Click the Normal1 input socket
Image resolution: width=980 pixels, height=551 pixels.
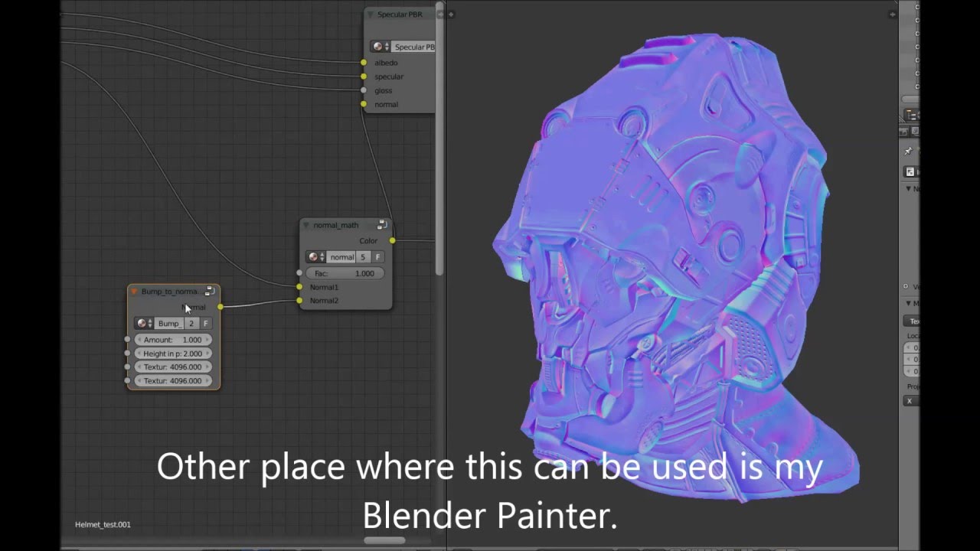pyautogui.click(x=299, y=287)
